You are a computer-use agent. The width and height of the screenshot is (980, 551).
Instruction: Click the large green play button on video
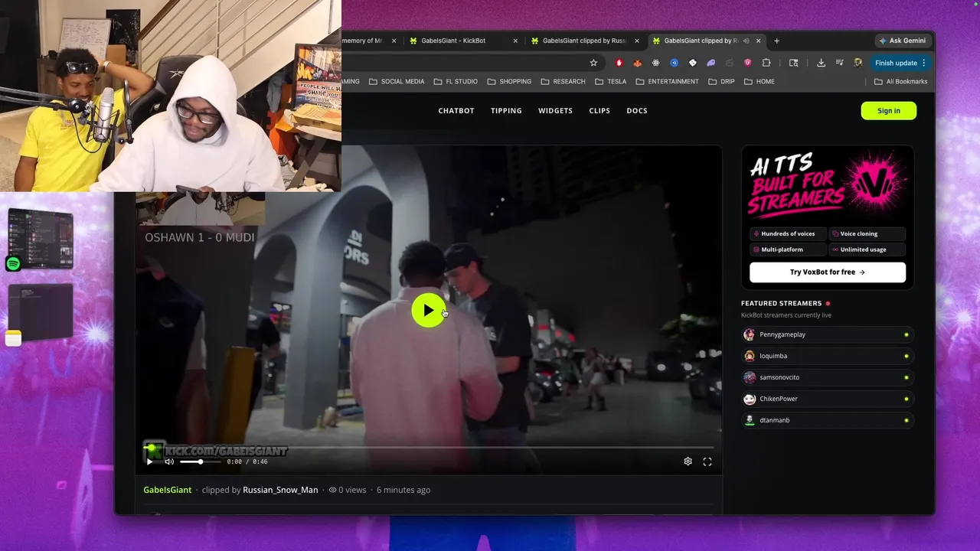428,310
